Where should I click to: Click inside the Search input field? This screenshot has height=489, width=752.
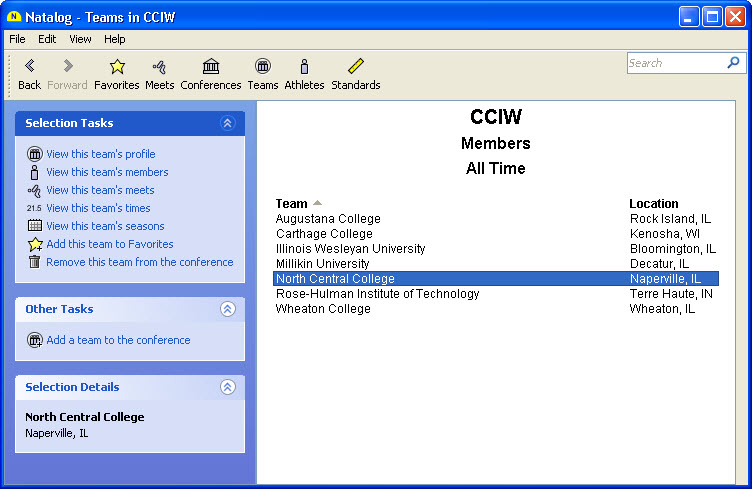click(x=675, y=63)
